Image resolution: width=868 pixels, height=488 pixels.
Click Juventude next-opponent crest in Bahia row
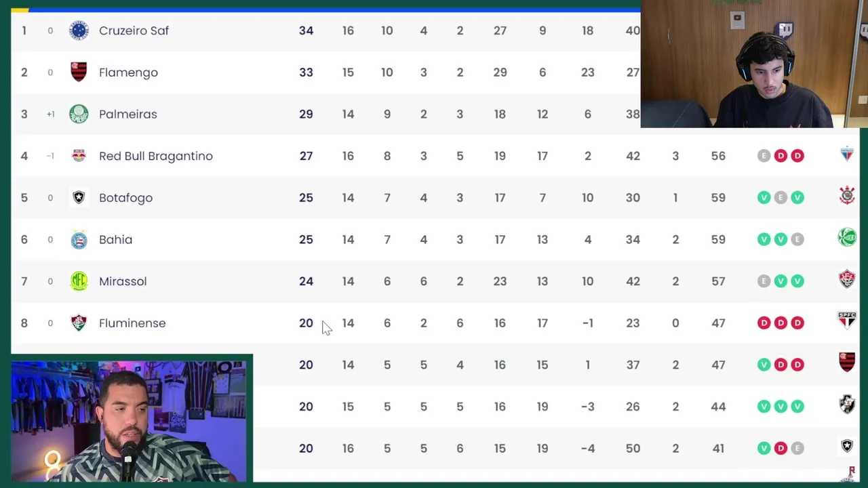tap(847, 237)
